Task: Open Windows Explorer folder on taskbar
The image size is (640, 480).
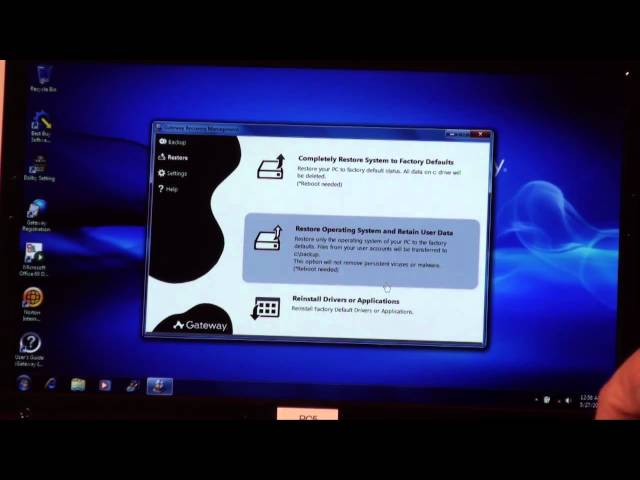Action: [x=78, y=384]
